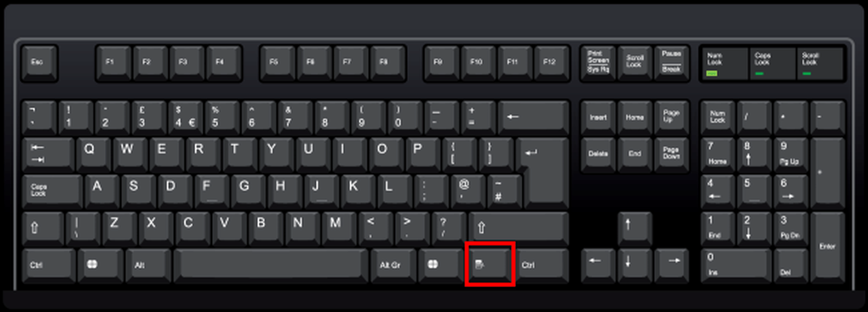
Task: Click the up arrow navigation key
Action: 635,228
